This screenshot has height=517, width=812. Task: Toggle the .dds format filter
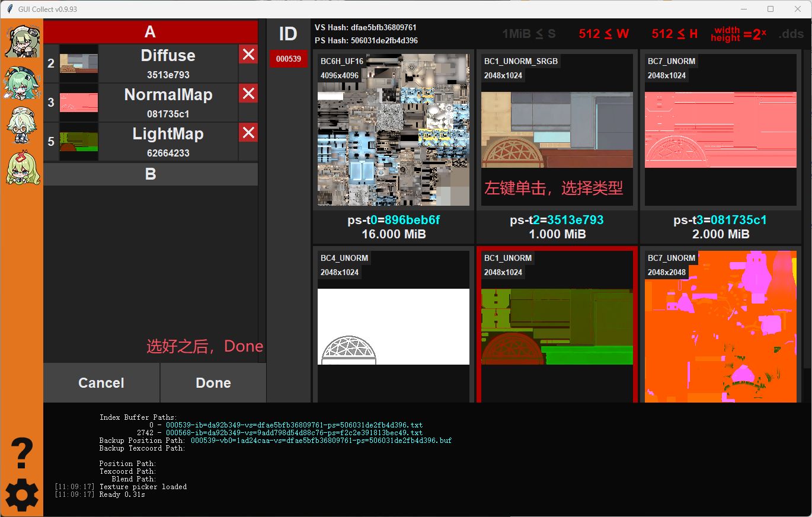[x=791, y=34]
